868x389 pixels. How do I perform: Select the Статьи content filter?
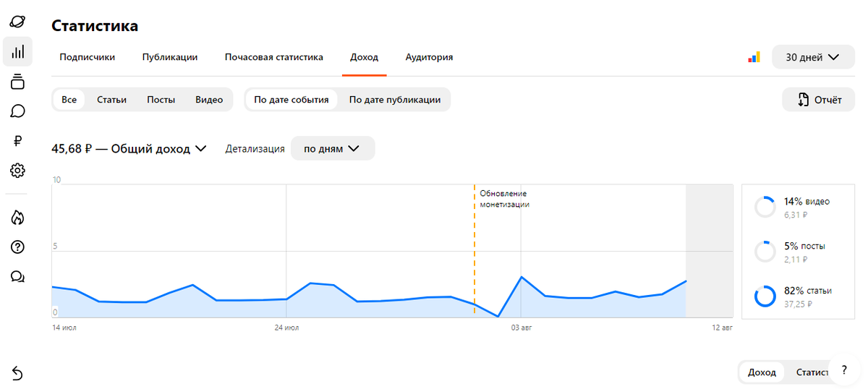[x=111, y=100]
